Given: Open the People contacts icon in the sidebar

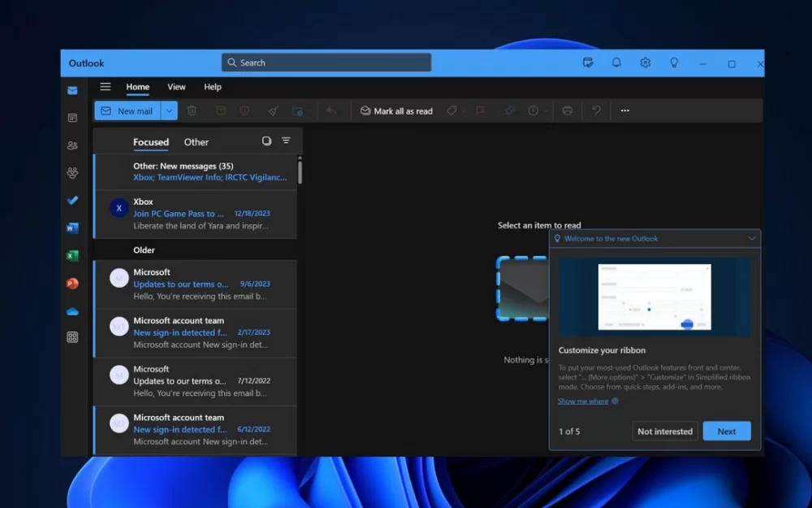Looking at the screenshot, I should 72,145.
